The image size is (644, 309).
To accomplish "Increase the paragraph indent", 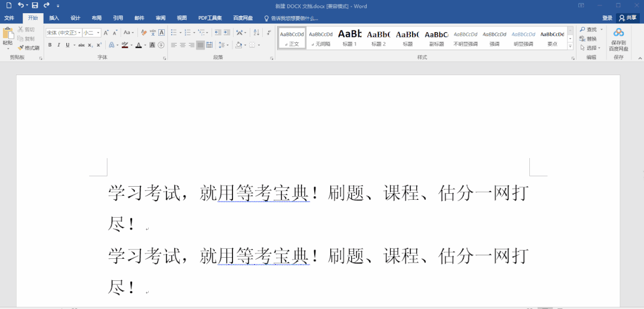I will tap(227, 32).
